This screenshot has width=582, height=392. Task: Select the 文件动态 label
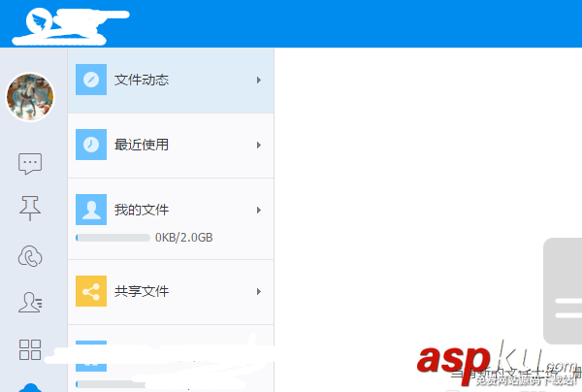(x=142, y=80)
